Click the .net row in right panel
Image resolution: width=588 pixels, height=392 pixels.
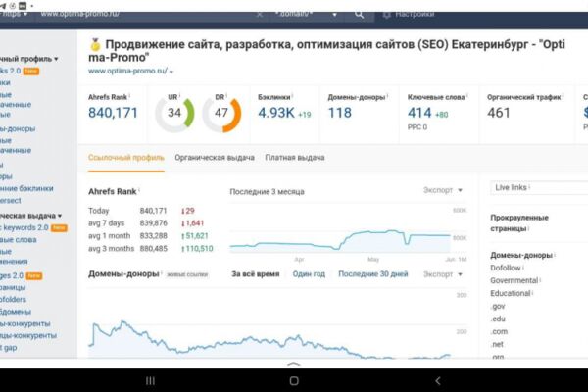pos(497,344)
